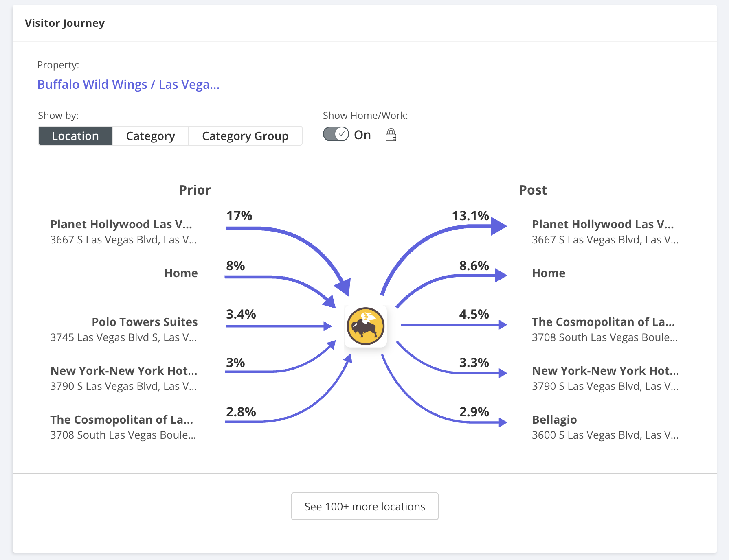729x560 pixels.
Task: Click Home label under Post
Action: [x=549, y=273]
